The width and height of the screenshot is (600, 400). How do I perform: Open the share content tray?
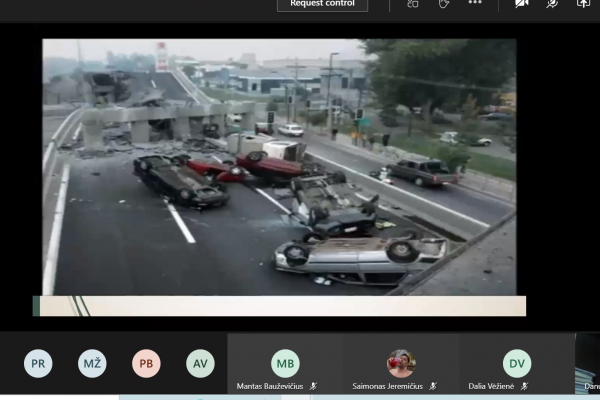point(583,4)
